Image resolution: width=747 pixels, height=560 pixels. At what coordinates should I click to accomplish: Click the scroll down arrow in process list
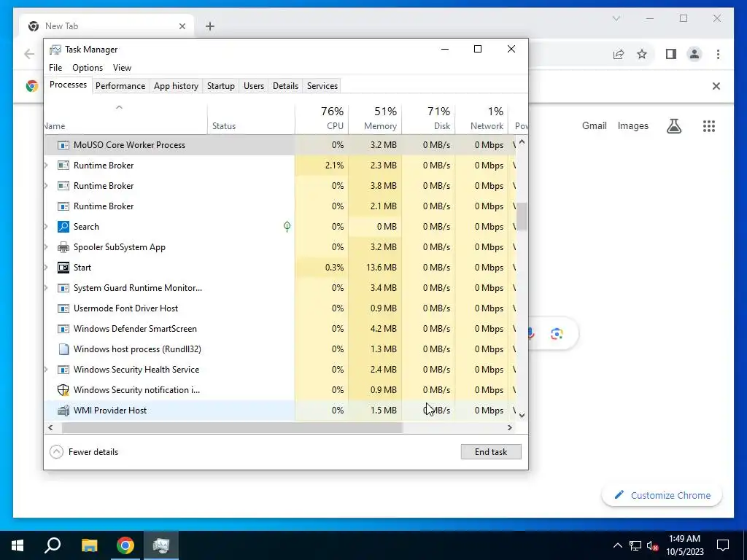point(522,415)
